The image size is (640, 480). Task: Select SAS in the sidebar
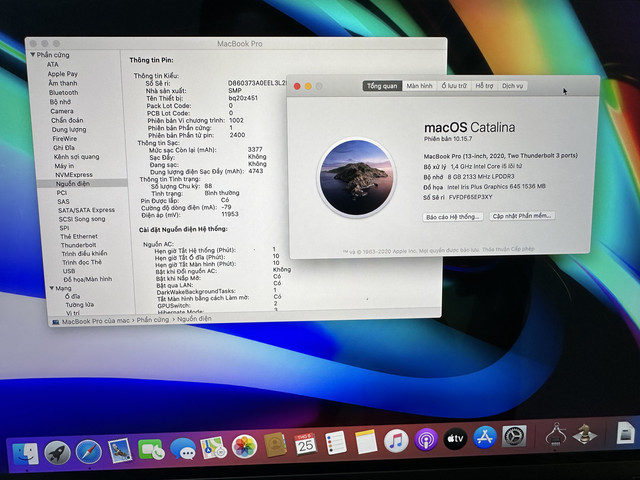pyautogui.click(x=63, y=202)
